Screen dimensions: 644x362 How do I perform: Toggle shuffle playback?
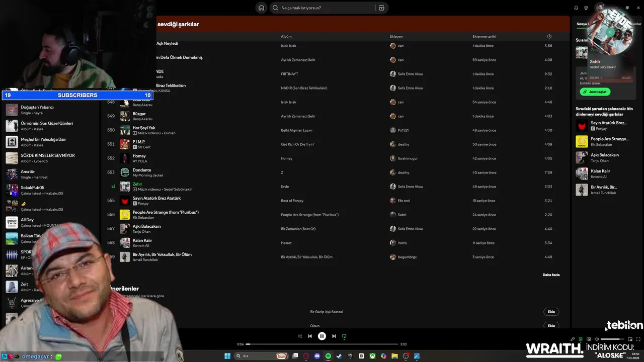pyautogui.click(x=299, y=336)
